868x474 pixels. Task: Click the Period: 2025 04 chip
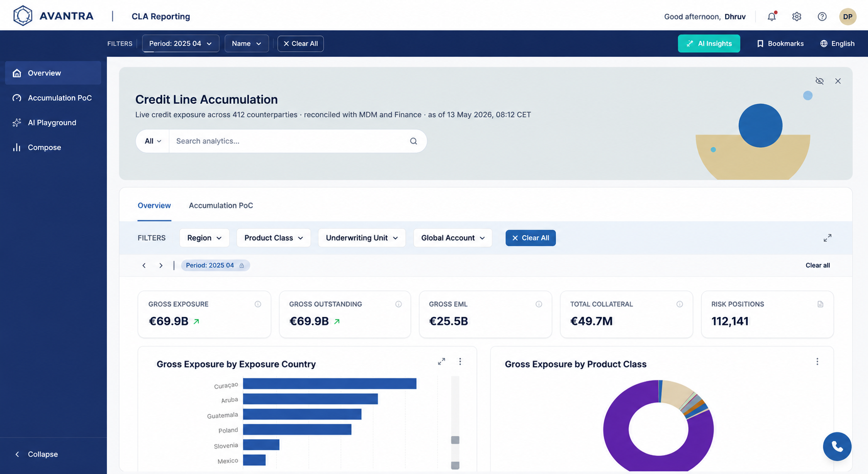(x=215, y=265)
